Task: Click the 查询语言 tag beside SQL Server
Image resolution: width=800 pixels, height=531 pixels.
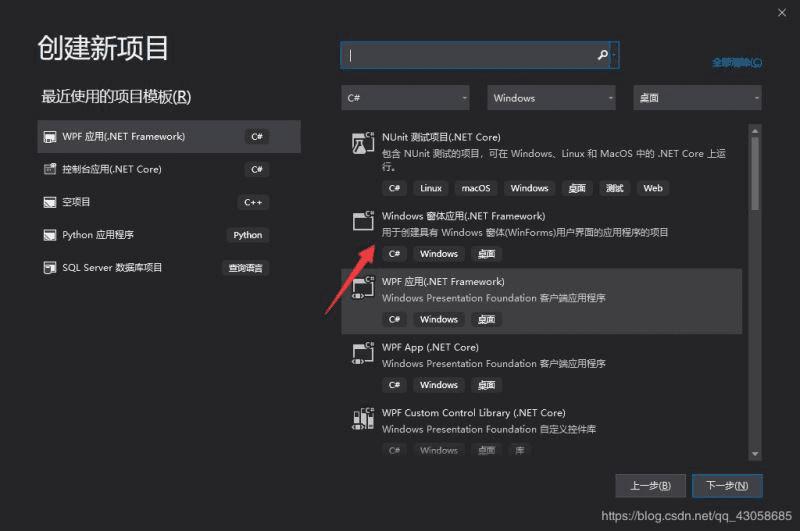Action: click(x=245, y=268)
